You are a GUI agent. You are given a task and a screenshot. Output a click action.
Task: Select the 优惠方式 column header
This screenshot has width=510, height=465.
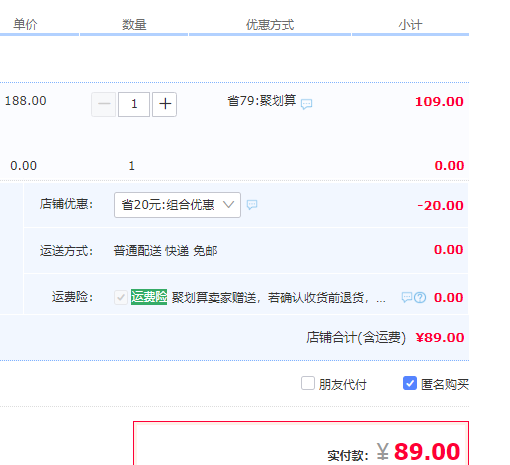[x=270, y=25]
